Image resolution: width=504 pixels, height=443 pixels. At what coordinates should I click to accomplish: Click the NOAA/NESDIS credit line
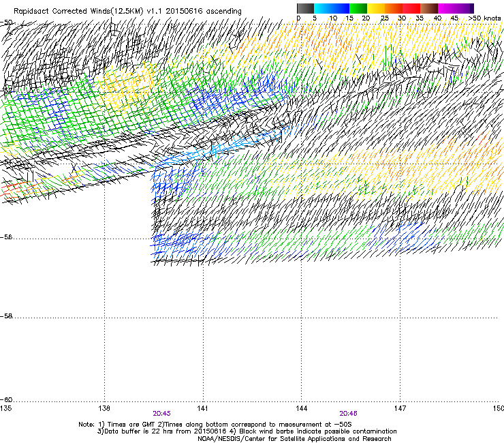click(294, 439)
